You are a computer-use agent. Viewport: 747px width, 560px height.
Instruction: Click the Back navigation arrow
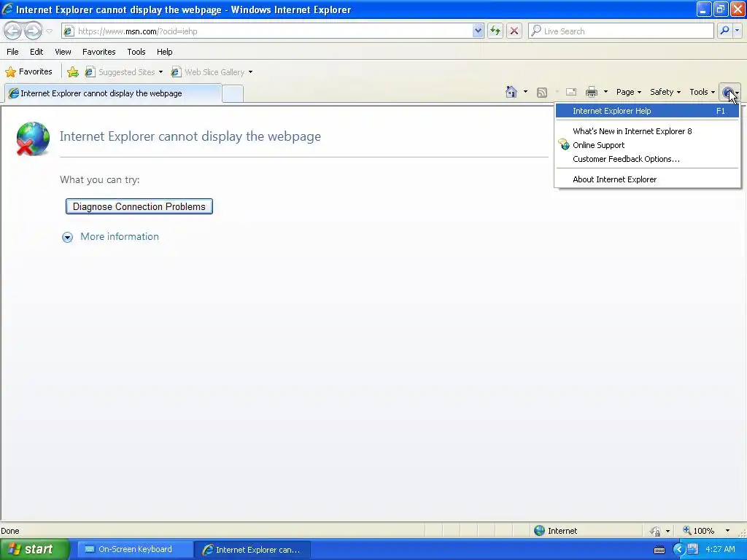coord(13,31)
